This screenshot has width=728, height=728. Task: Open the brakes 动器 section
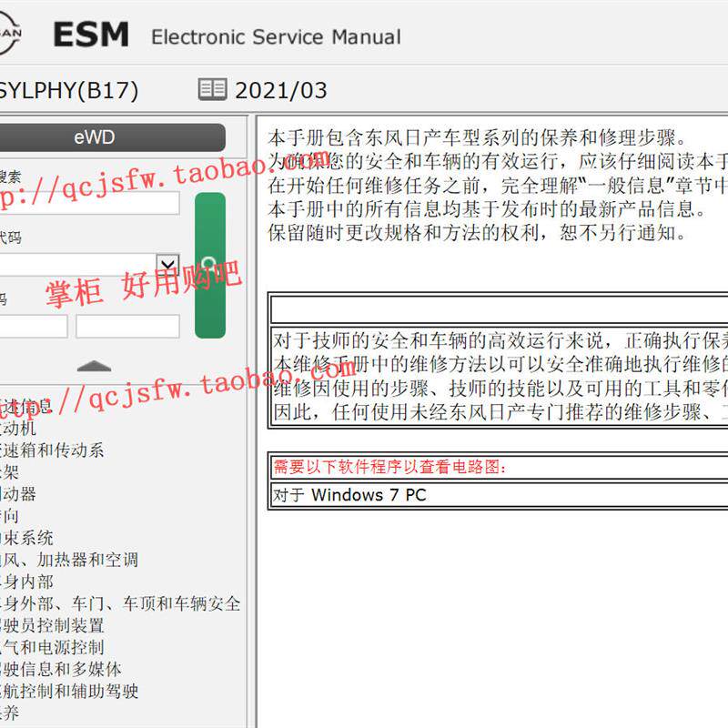coord(17,494)
